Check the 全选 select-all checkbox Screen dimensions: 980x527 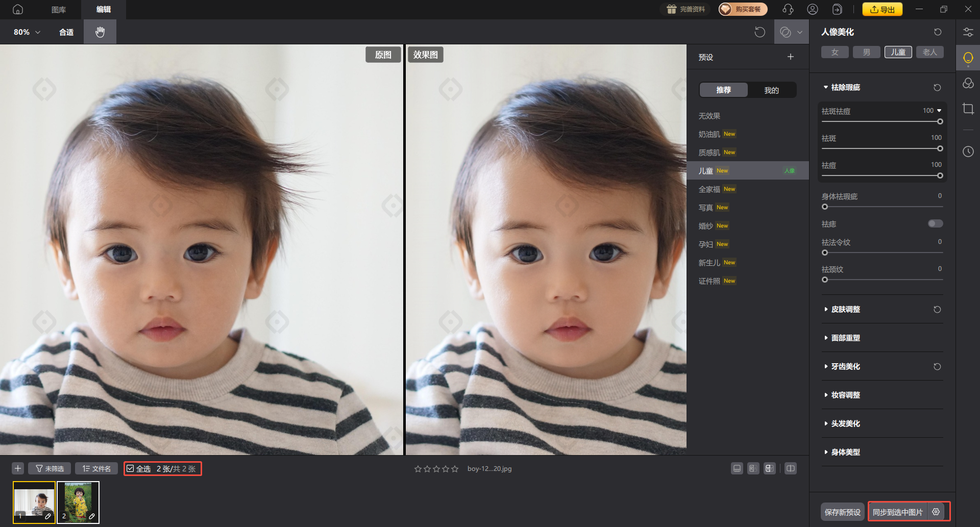point(131,468)
